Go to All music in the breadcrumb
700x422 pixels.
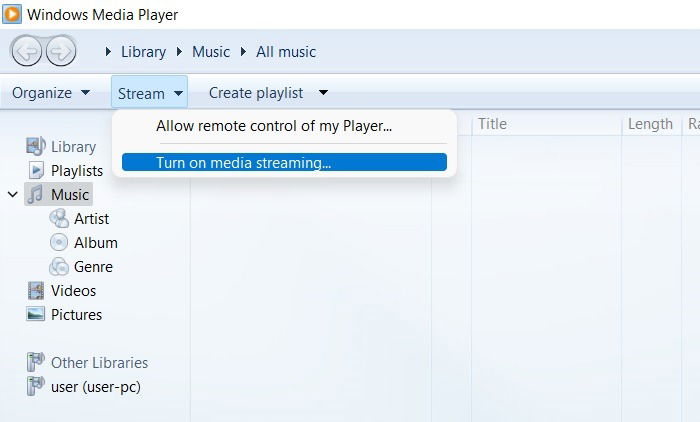tap(286, 51)
